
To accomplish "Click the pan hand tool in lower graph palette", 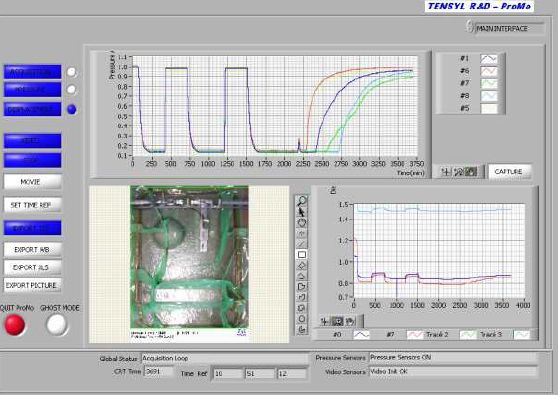I will pyautogui.click(x=350, y=321).
